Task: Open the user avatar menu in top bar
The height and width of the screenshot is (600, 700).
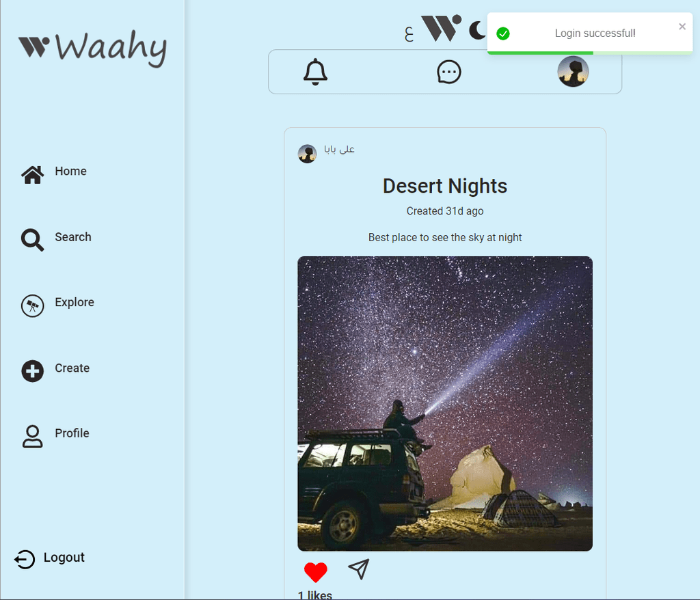Action: 573,72
